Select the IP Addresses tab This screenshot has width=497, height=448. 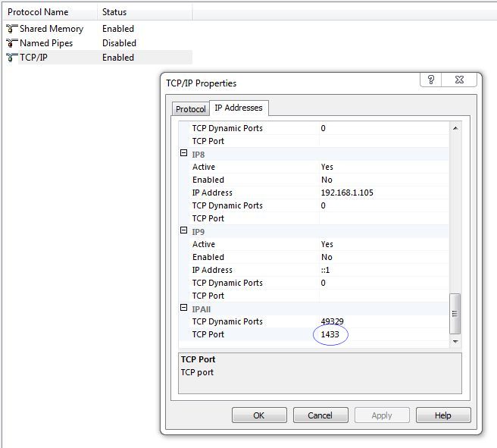(239, 108)
